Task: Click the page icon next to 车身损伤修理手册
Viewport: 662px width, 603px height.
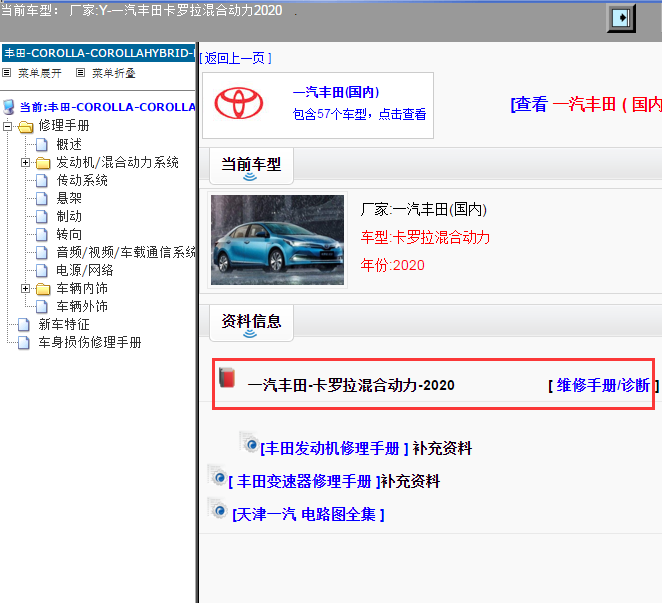Action: 24,342
